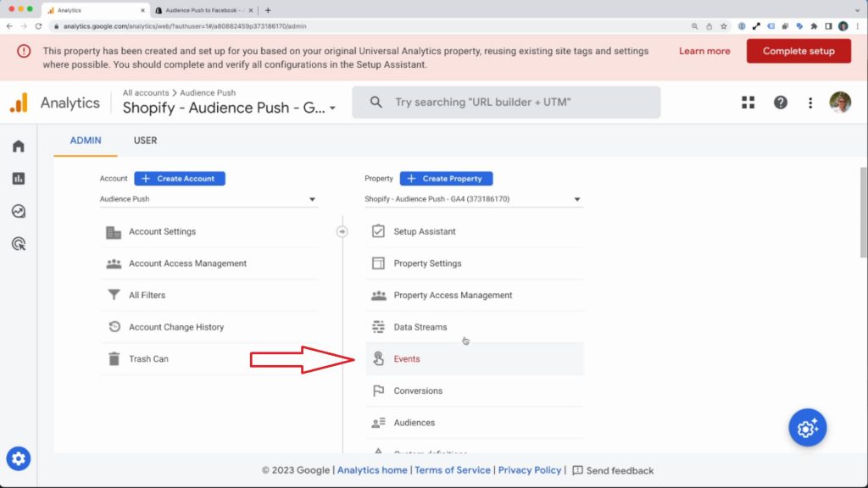Open the browser extensions puzzle icon

coord(814,26)
